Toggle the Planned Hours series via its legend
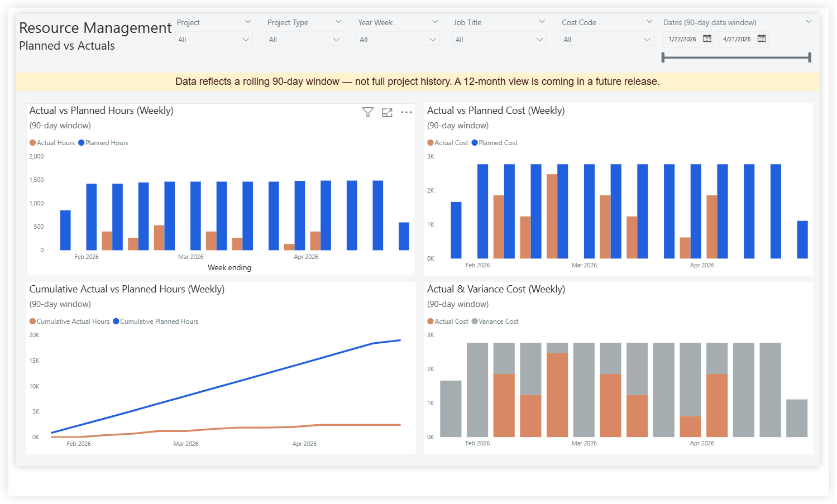837x504 pixels. (80, 142)
